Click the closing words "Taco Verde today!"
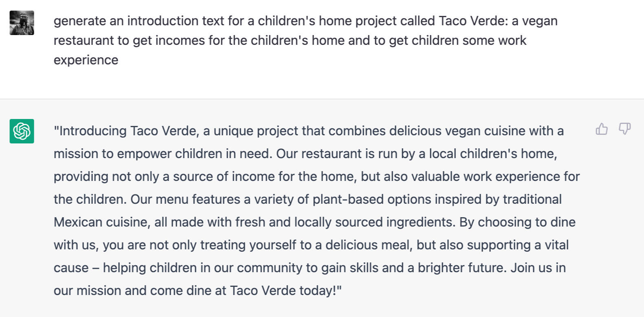This screenshot has width=644, height=317. (285, 291)
